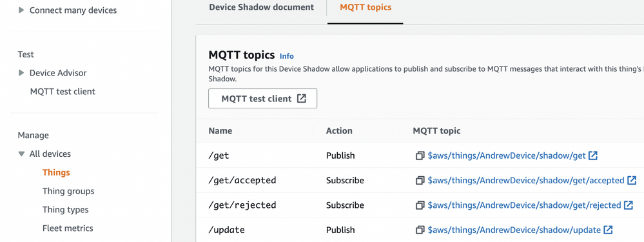Select the MQTT topics tab
This screenshot has width=644, height=242.
click(366, 7)
